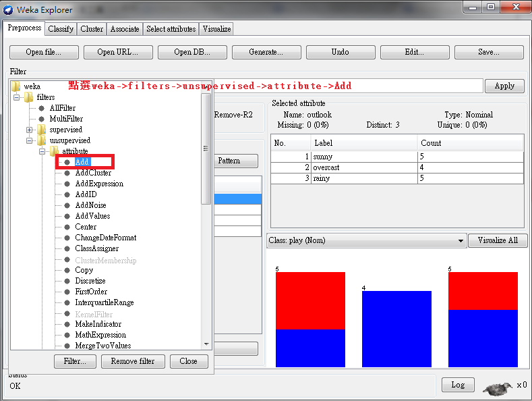Click the Edit... button

415,52
